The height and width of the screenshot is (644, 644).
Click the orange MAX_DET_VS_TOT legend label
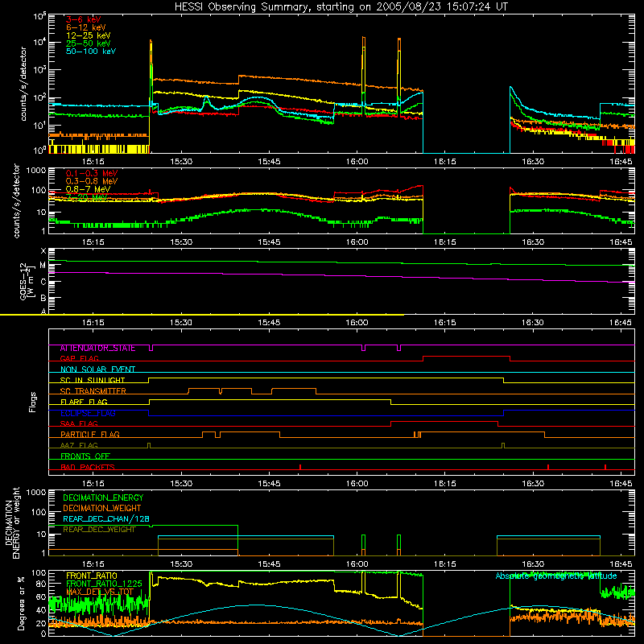coord(99,592)
